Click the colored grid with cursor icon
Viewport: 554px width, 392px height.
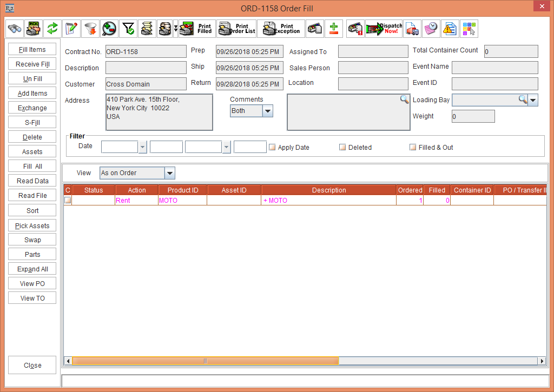pyautogui.click(x=469, y=29)
